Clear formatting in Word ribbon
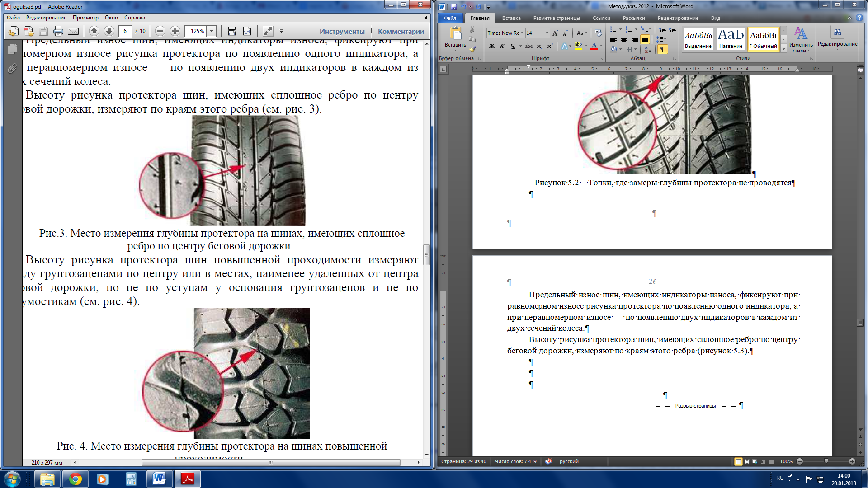The width and height of the screenshot is (868, 488). [599, 33]
